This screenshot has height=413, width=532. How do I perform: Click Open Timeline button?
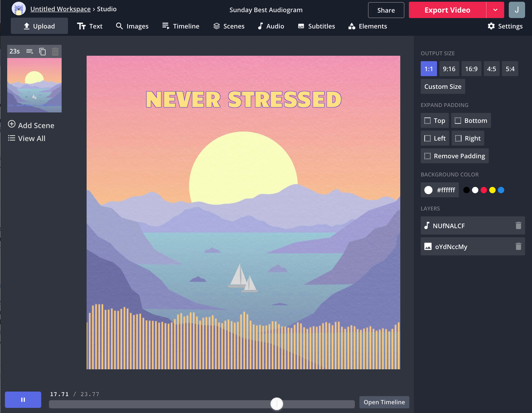pyautogui.click(x=384, y=402)
